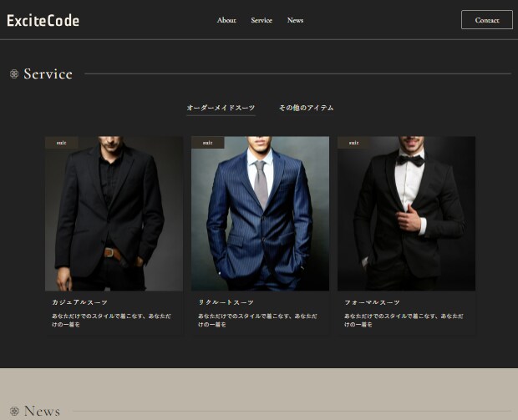Open the tuxedo bow tie photo

pyautogui.click(x=406, y=214)
